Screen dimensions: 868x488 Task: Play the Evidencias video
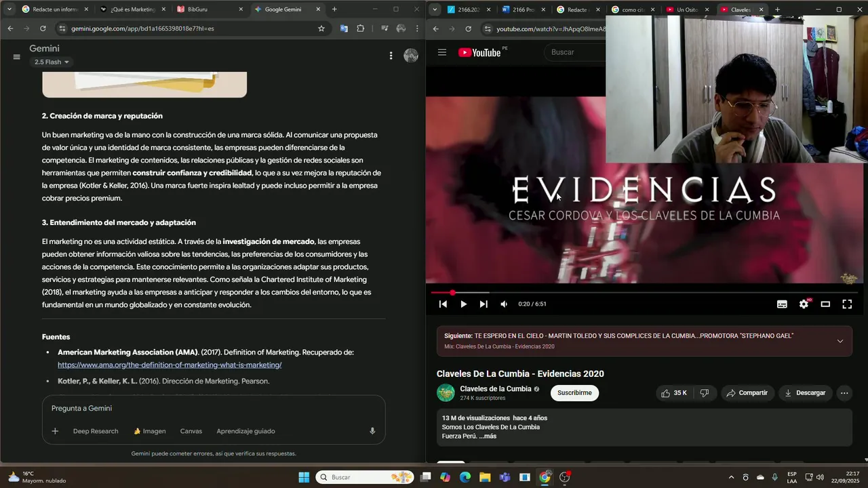pyautogui.click(x=463, y=304)
